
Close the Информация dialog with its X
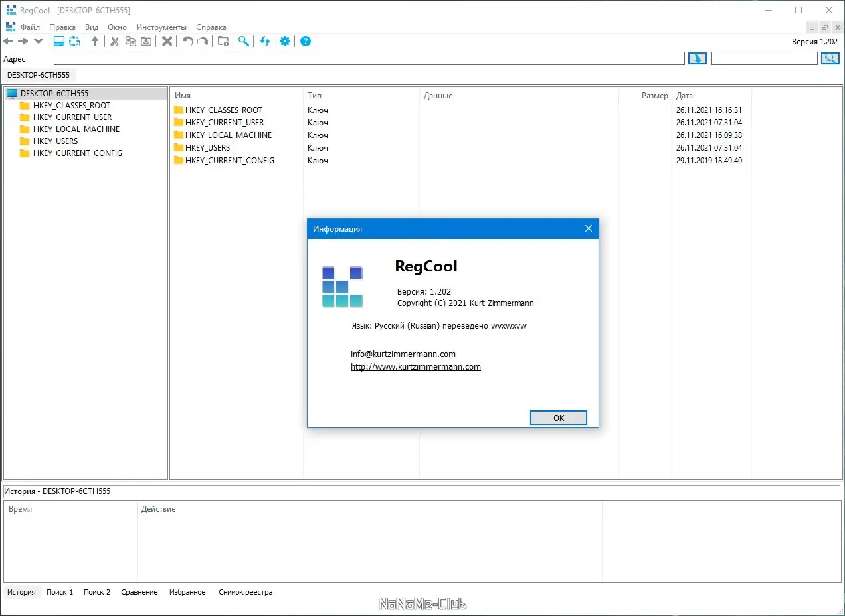click(x=588, y=228)
